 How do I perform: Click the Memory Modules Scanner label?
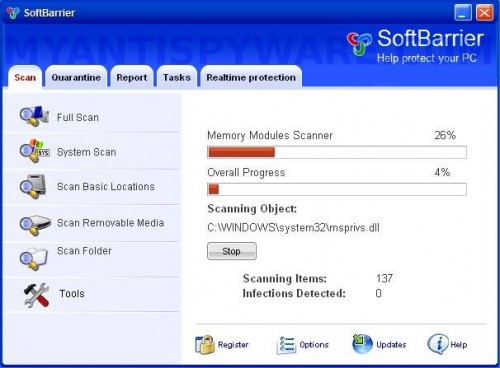(270, 135)
